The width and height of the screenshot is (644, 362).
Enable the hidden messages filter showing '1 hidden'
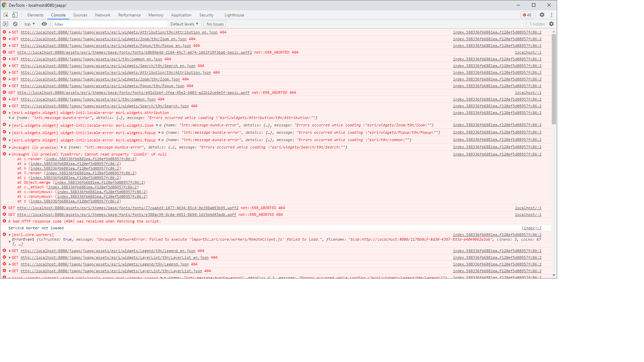(x=537, y=24)
